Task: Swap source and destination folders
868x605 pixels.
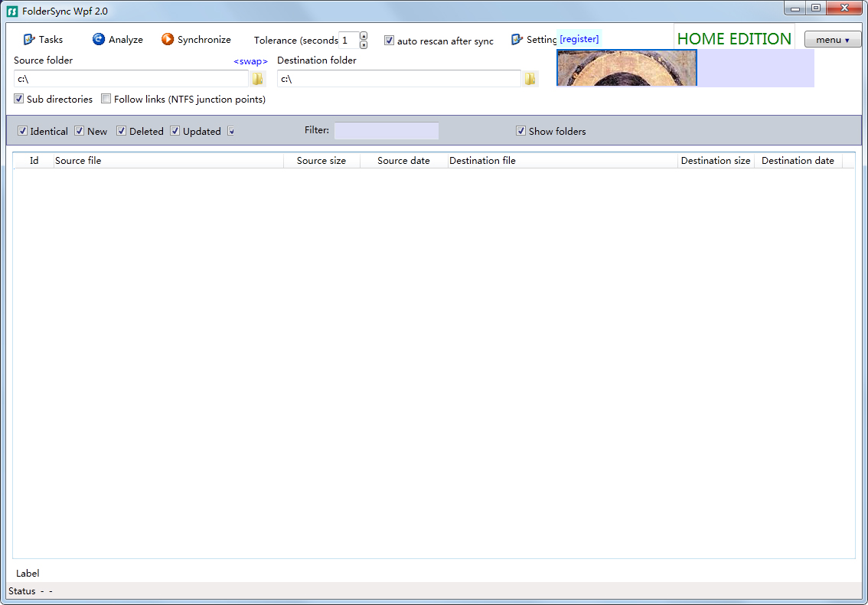Action: [x=250, y=60]
